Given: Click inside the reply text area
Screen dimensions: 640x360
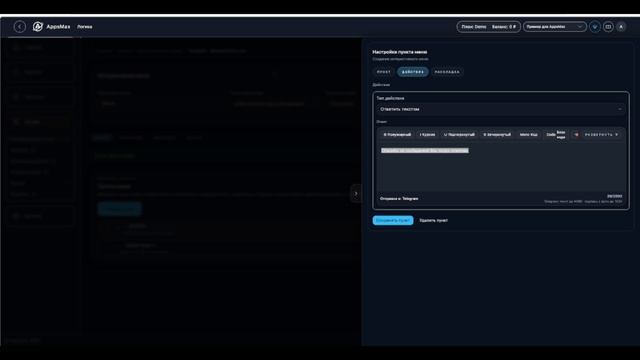Looking at the screenshot, I should (x=501, y=167).
